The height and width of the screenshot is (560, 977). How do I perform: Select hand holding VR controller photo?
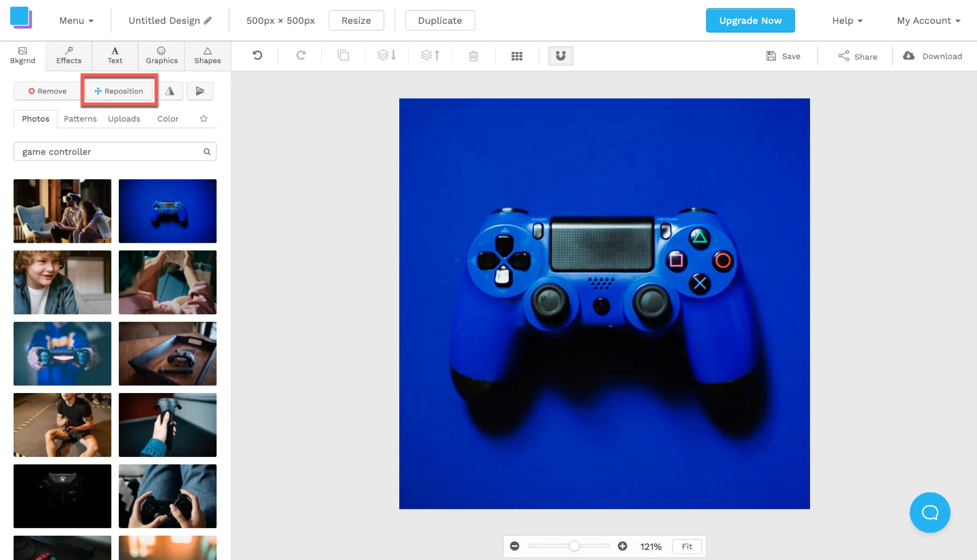click(167, 425)
